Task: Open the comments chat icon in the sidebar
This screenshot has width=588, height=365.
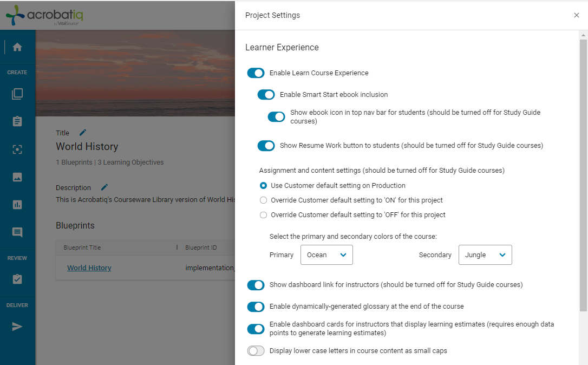Action: [x=17, y=232]
